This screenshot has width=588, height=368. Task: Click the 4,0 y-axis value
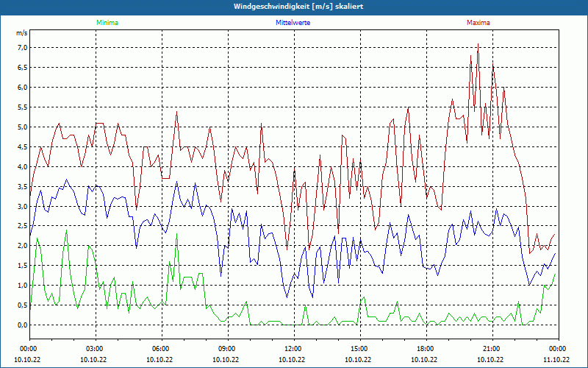point(23,166)
